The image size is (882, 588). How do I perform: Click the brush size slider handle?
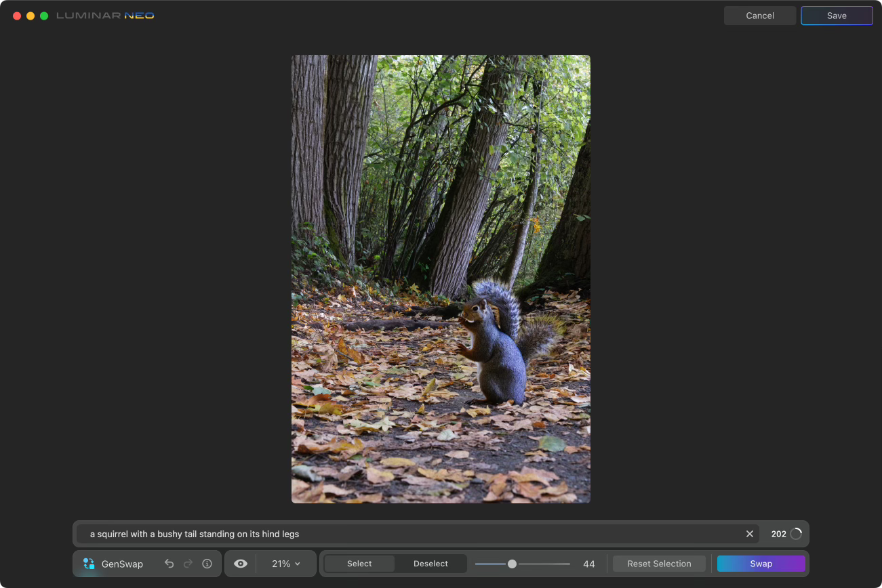pyautogui.click(x=512, y=564)
